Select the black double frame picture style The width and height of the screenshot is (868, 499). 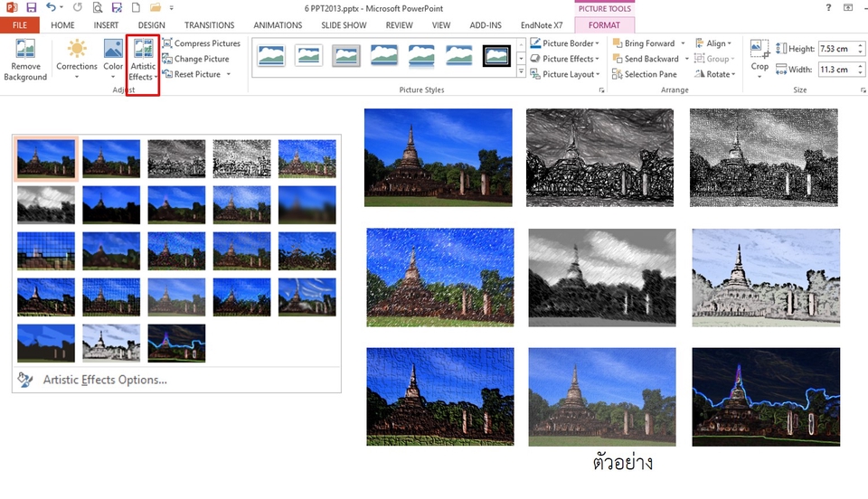tap(496, 55)
